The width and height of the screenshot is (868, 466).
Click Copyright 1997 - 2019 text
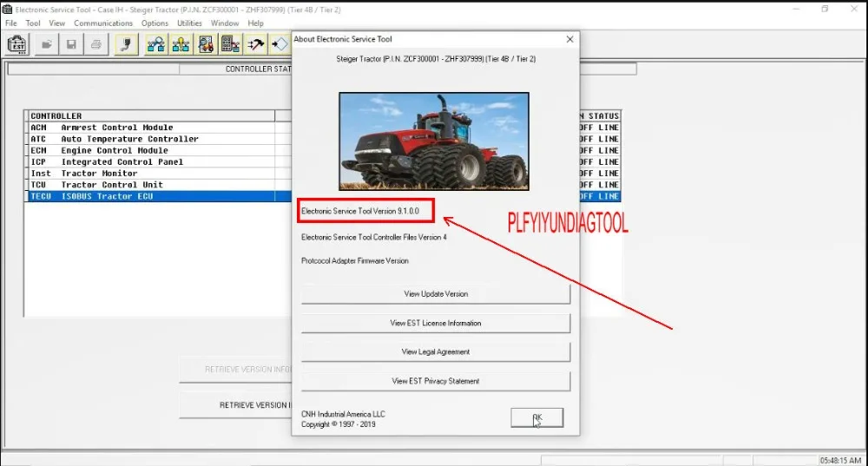[339, 424]
